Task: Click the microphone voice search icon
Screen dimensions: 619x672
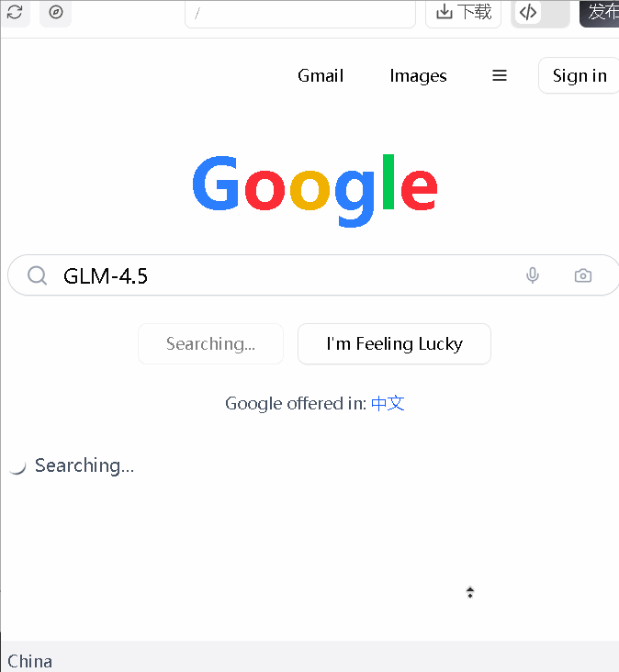Action: [x=533, y=275]
